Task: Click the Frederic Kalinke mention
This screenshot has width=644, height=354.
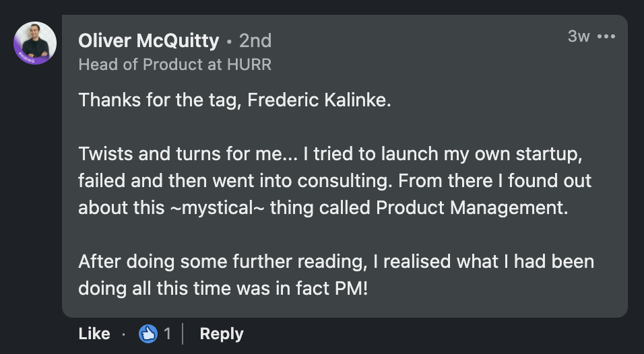Action: tap(318, 100)
